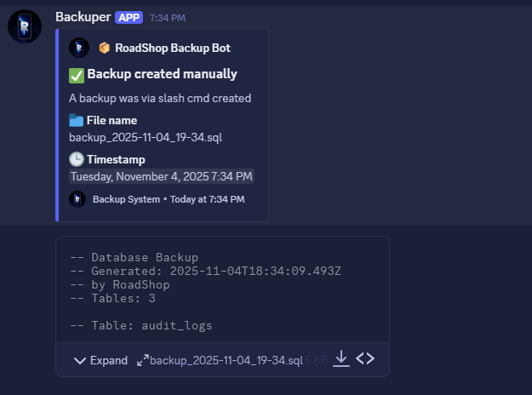Click the 7:34 PM message timestamp

(x=168, y=18)
